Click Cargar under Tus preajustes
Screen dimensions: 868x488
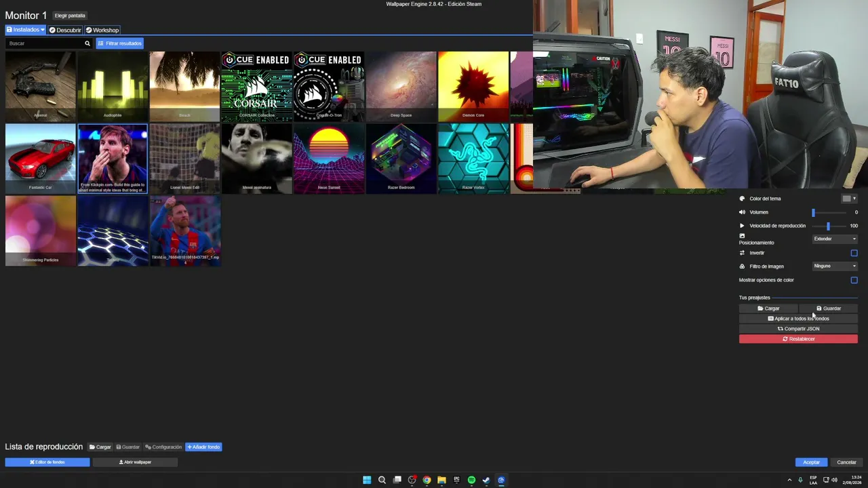click(768, 308)
